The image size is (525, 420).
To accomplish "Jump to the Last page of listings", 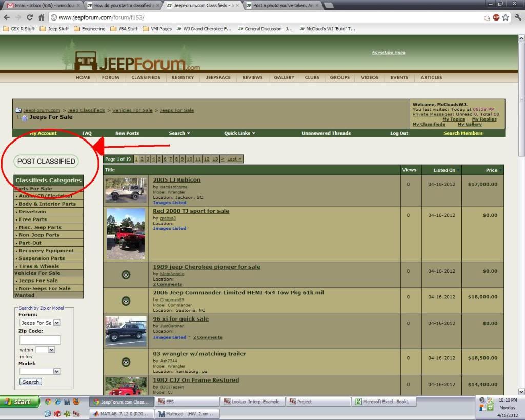I will (x=234, y=159).
